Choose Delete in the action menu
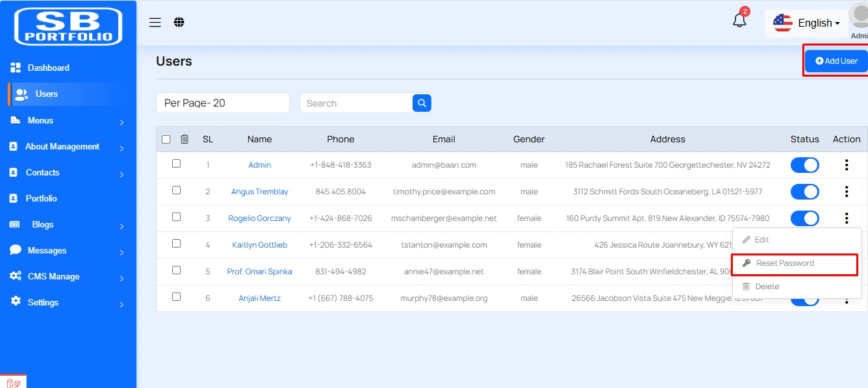This screenshot has height=388, width=868. 767,287
